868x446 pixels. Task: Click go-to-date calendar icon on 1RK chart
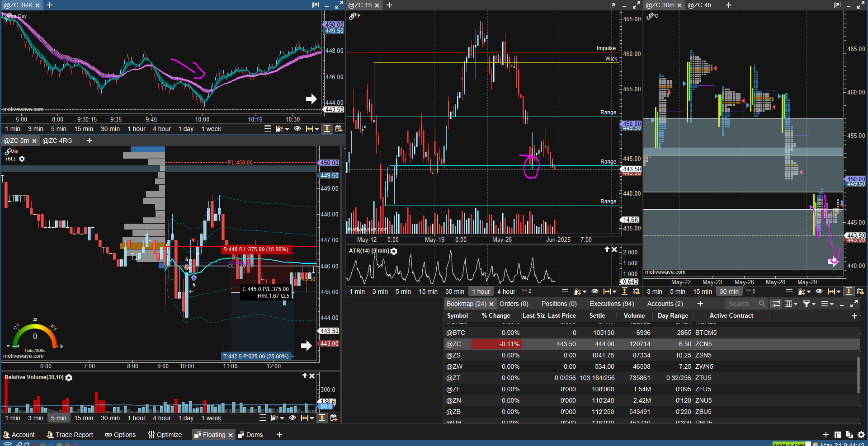(338, 129)
